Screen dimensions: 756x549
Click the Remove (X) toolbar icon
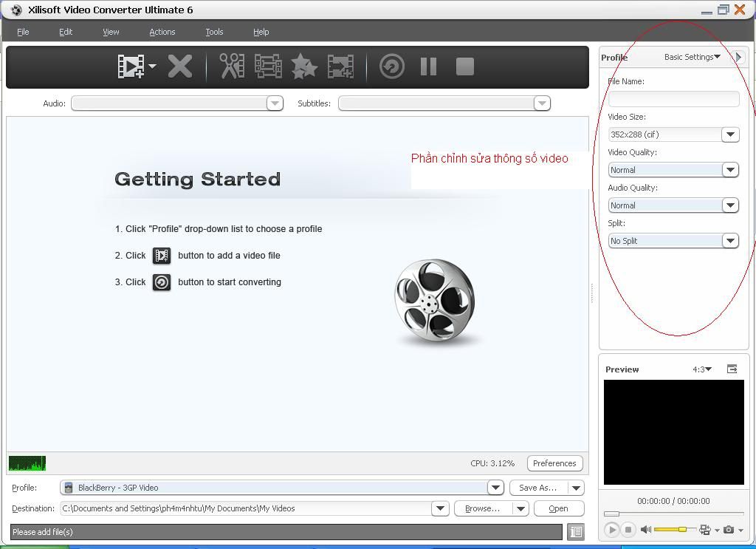click(x=180, y=66)
